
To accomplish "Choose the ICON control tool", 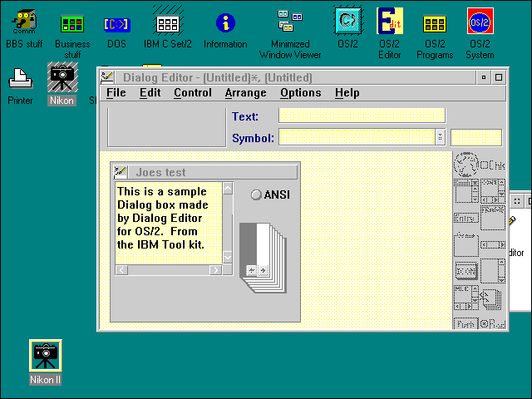I will (466, 271).
